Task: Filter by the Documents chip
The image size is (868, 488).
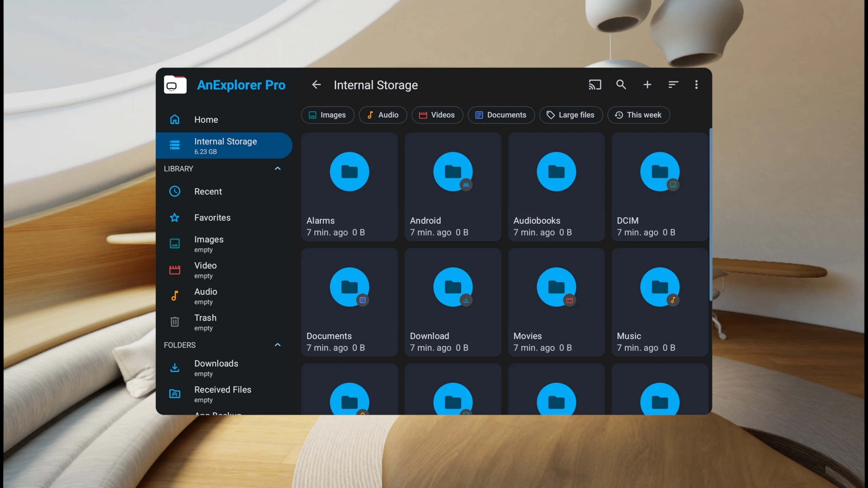Action: click(501, 115)
